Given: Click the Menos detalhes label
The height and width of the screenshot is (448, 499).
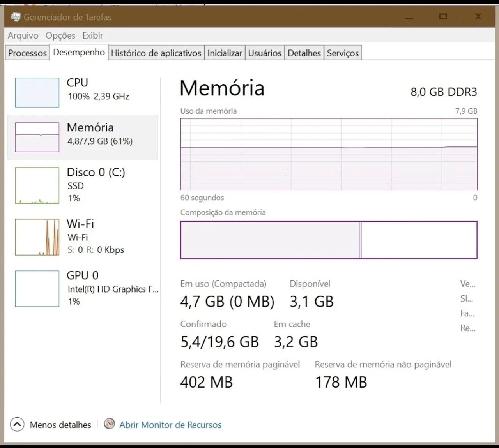Looking at the screenshot, I should click(60, 425).
